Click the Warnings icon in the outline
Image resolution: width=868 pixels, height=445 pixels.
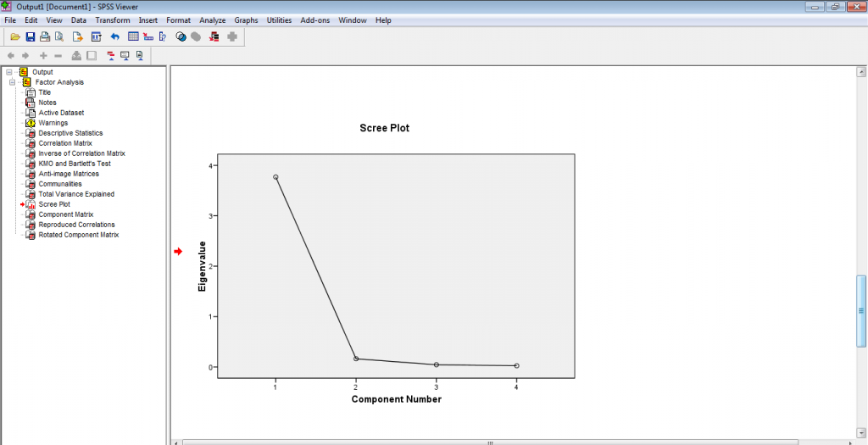click(x=31, y=123)
